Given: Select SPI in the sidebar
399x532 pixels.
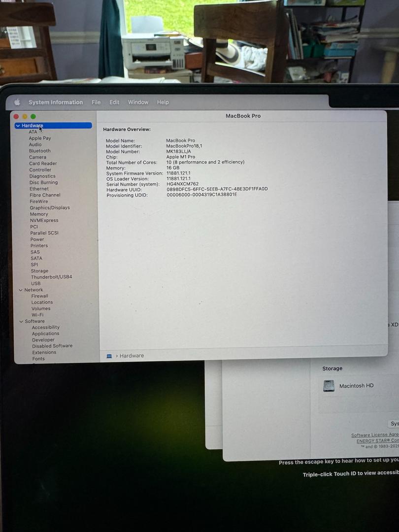Looking at the screenshot, I should click(34, 265).
